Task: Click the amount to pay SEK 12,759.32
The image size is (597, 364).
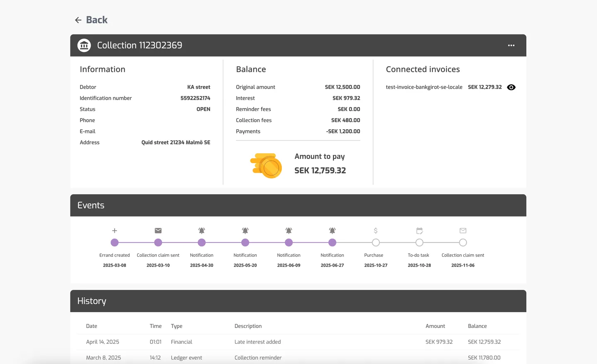Action: pyautogui.click(x=320, y=171)
